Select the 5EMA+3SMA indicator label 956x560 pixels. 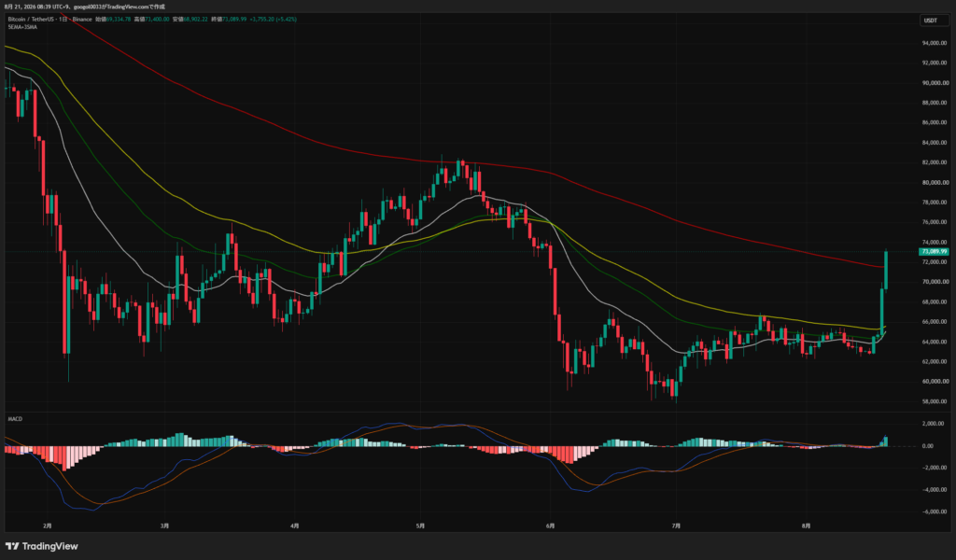tap(22, 27)
